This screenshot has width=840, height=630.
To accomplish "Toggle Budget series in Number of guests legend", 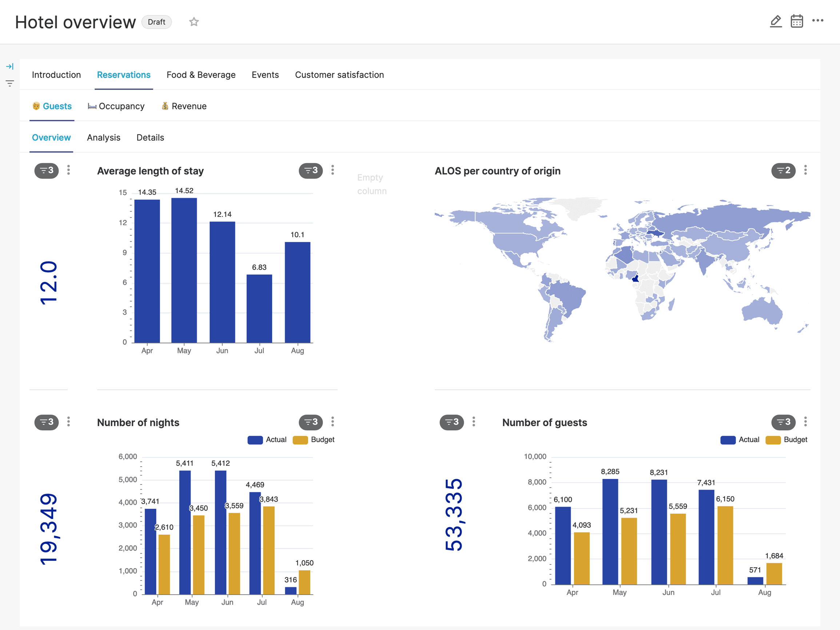I will point(795,440).
